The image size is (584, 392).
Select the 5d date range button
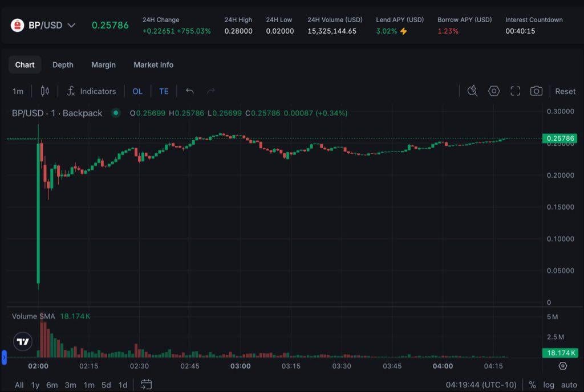pos(106,385)
